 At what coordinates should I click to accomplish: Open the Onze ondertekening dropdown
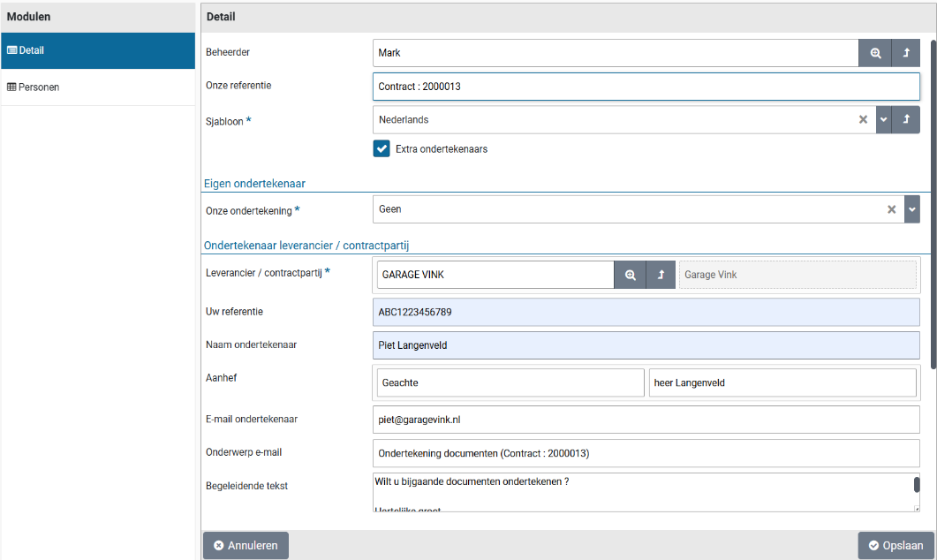click(x=912, y=209)
